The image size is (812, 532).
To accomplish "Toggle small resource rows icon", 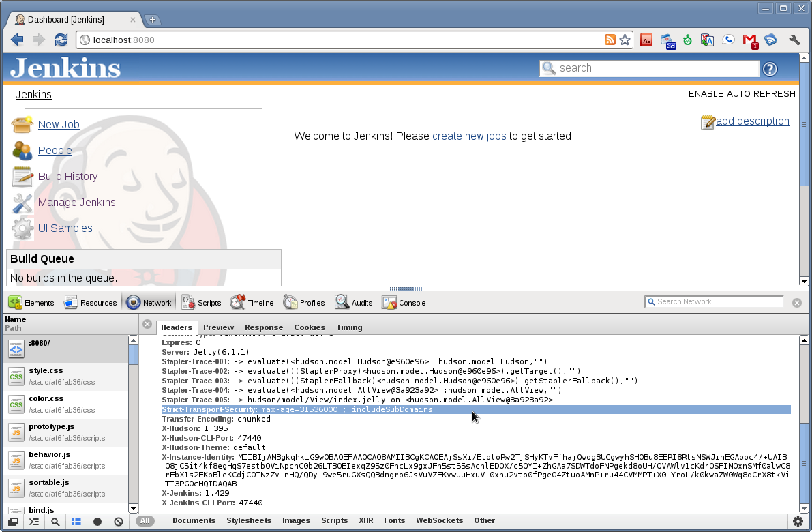I will [76, 522].
